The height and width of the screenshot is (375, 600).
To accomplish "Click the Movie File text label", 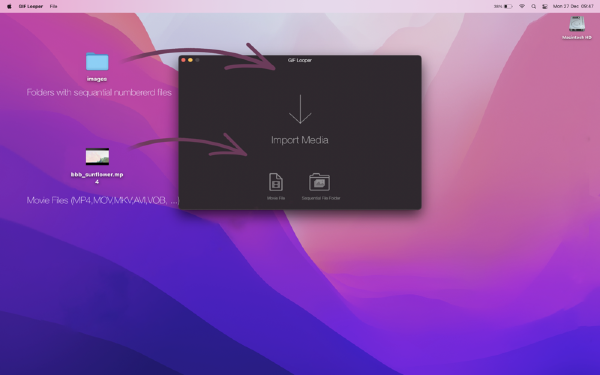I will tap(276, 198).
